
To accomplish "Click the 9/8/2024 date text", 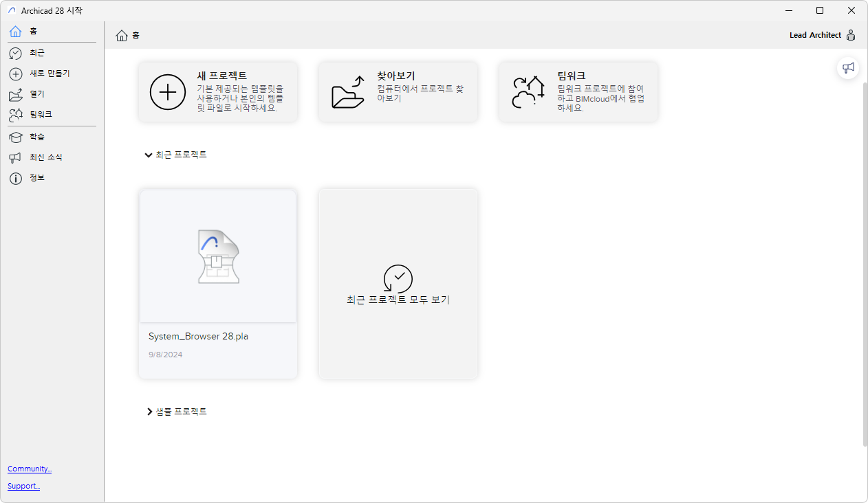I will click(x=165, y=355).
